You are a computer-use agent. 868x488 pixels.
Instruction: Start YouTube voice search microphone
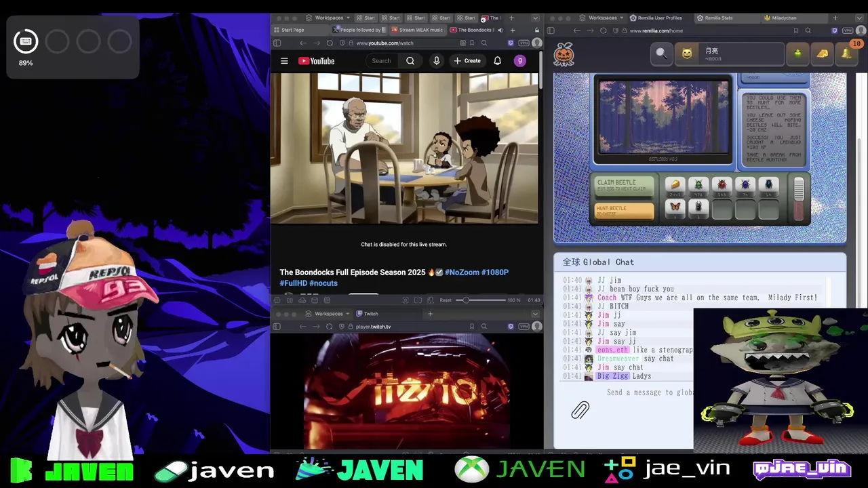click(437, 61)
